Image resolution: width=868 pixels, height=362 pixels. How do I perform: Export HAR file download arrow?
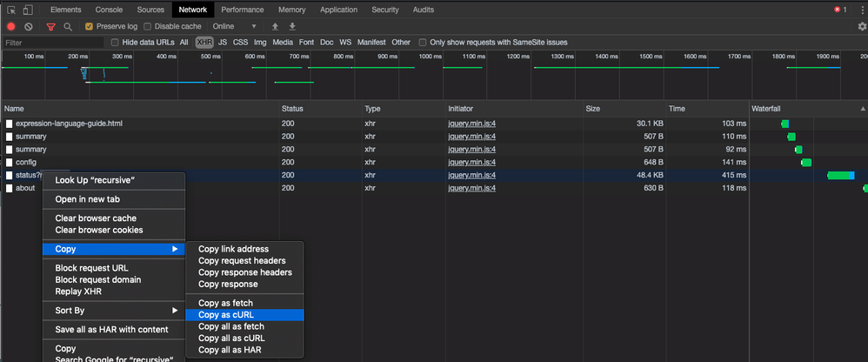[x=292, y=26]
